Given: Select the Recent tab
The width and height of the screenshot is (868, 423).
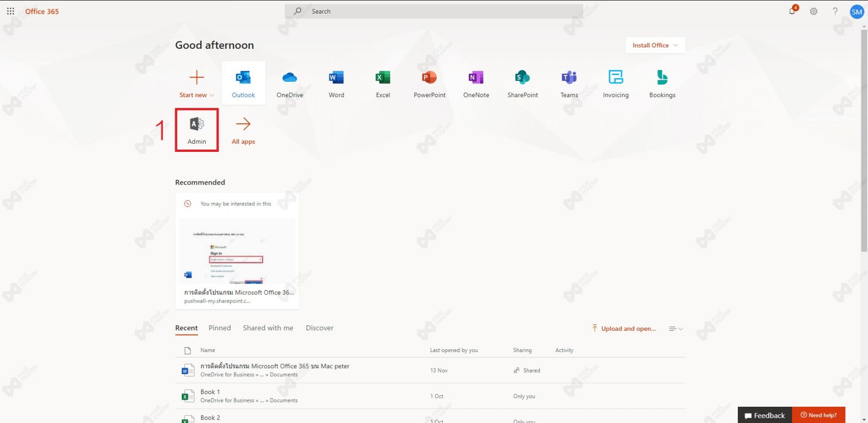Looking at the screenshot, I should click(x=186, y=328).
